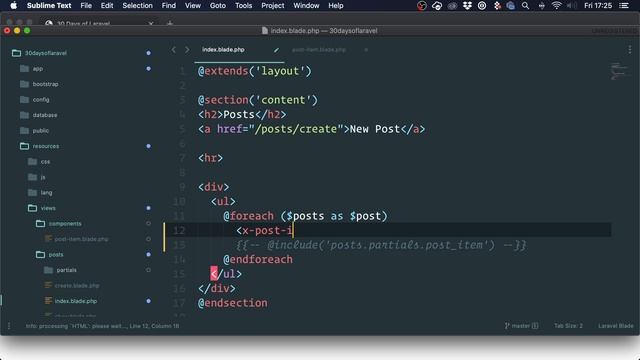This screenshot has width=640, height=360.
Task: Change the Tab Size: 2 setting
Action: [x=568, y=326]
